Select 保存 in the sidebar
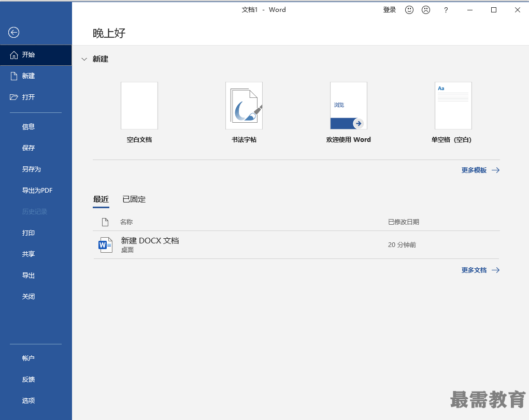This screenshot has width=529, height=420. 36,148
